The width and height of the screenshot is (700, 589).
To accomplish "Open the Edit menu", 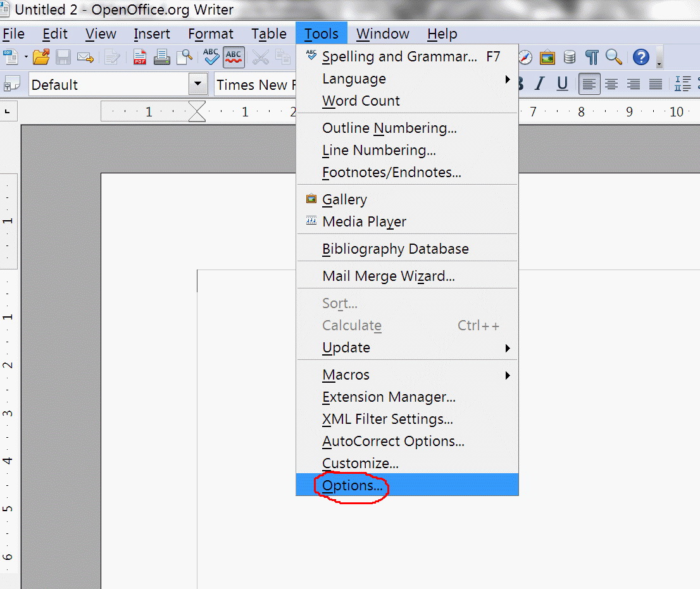I will tap(55, 34).
